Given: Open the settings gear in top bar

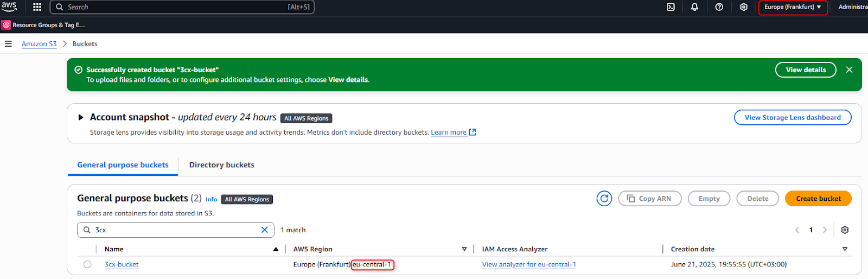Looking at the screenshot, I should tap(744, 7).
